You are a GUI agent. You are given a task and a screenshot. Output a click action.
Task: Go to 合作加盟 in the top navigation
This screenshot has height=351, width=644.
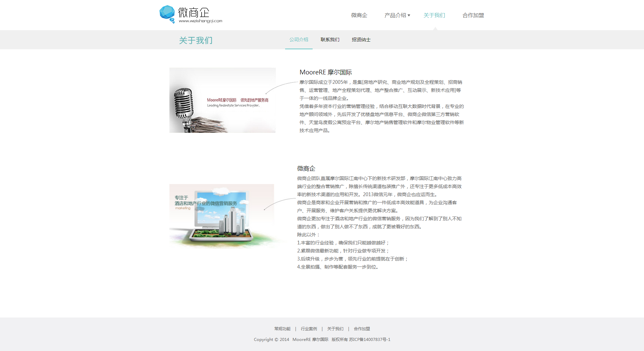click(x=473, y=15)
